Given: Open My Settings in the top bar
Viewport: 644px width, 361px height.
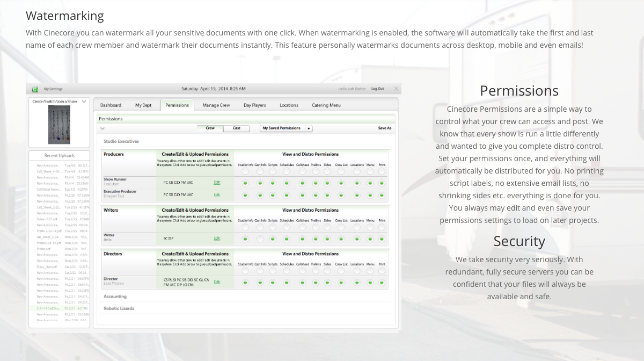Looking at the screenshot, I should point(53,89).
